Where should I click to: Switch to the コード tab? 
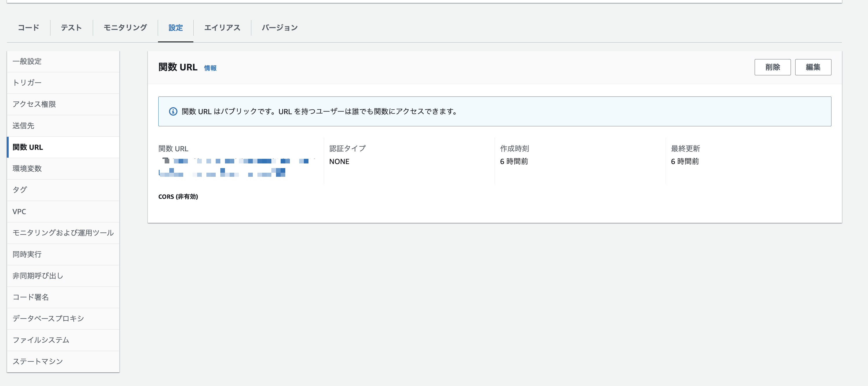pos(28,28)
